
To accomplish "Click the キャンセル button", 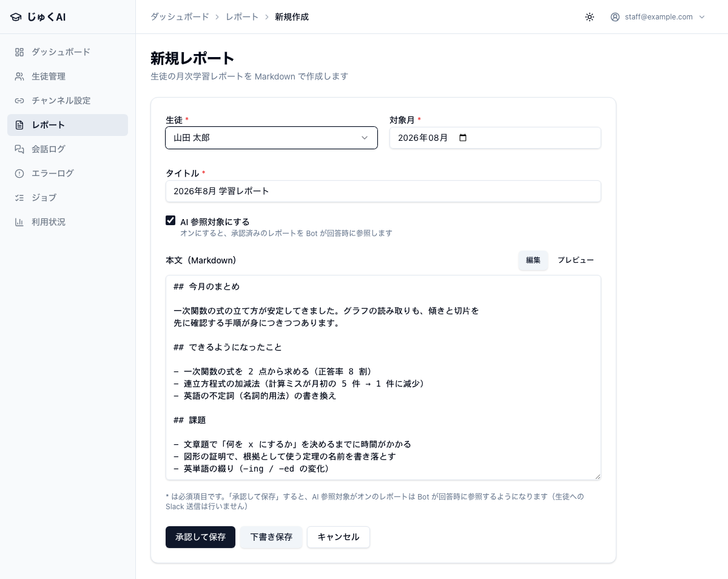I will [339, 537].
